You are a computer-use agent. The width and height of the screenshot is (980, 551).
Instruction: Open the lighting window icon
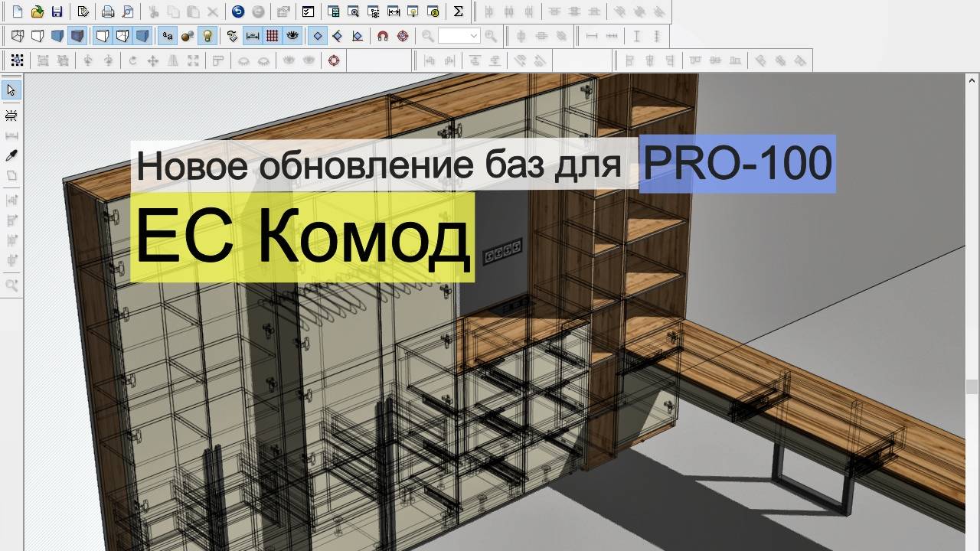[x=413, y=11]
